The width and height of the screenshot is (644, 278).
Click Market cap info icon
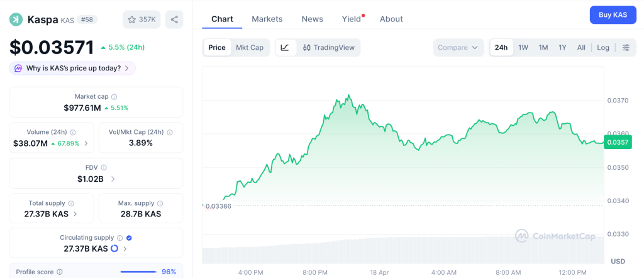click(114, 97)
